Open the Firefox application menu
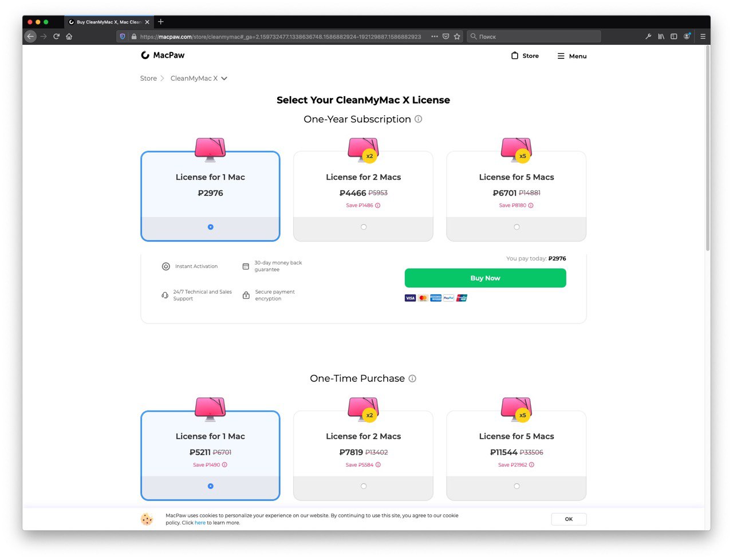The width and height of the screenshot is (733, 560). 703,37
